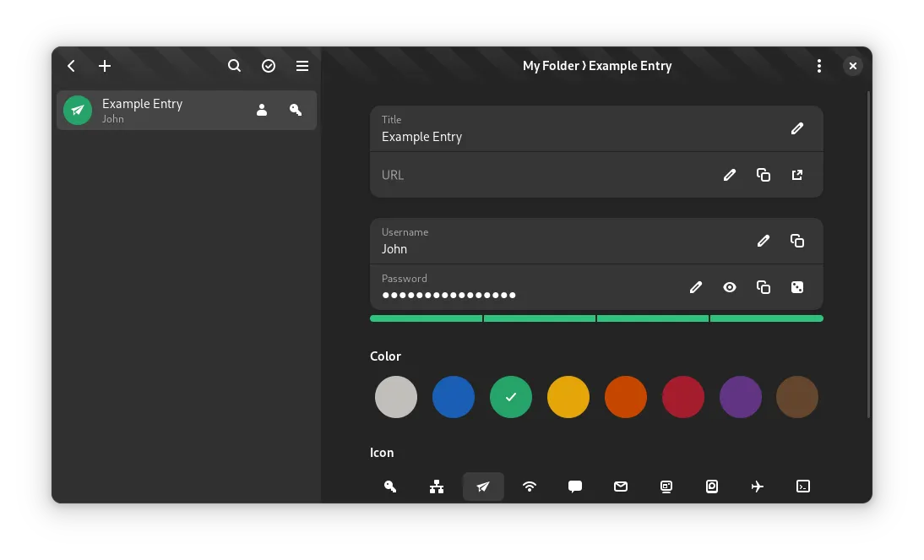Click the add new entry plus button

pyautogui.click(x=105, y=66)
